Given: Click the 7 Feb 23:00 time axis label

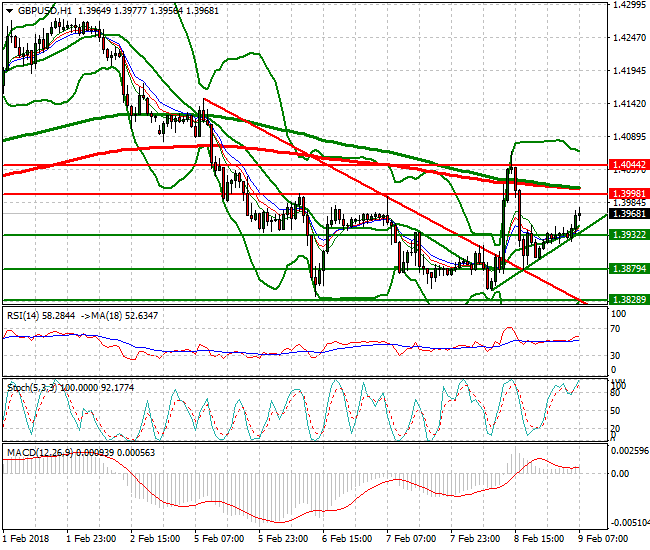Looking at the screenshot, I should click(475, 539).
